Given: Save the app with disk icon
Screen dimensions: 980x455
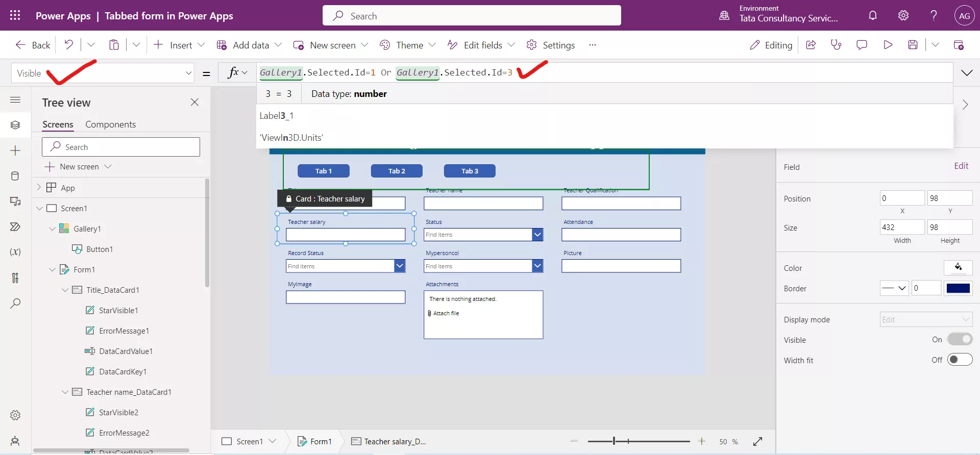Looking at the screenshot, I should (x=913, y=45).
